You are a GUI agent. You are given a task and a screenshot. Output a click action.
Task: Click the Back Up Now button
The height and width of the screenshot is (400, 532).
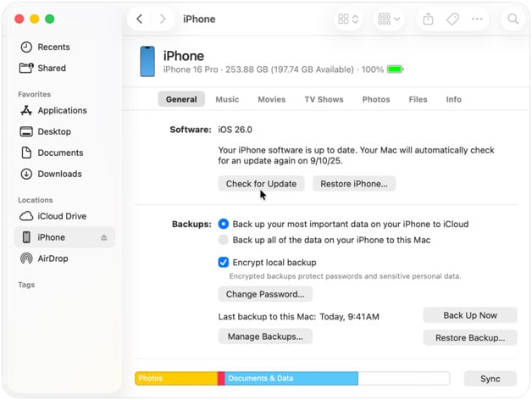click(x=470, y=315)
